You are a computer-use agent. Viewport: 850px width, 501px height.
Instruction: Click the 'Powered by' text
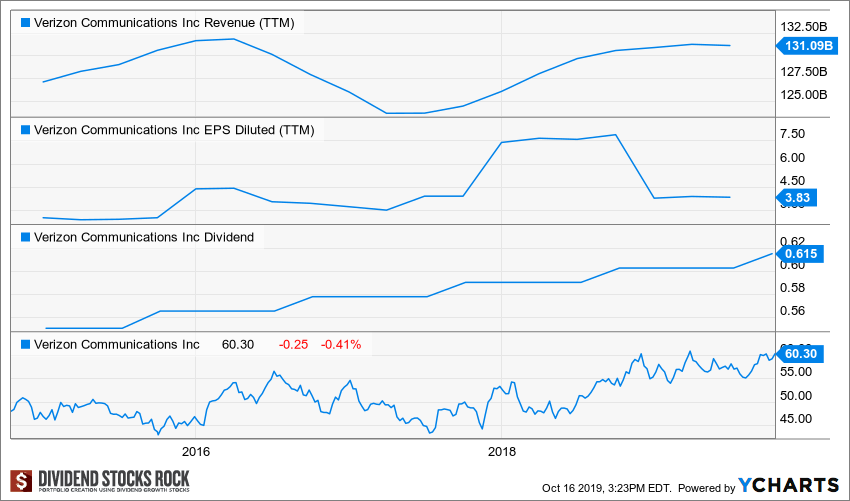pos(706,487)
